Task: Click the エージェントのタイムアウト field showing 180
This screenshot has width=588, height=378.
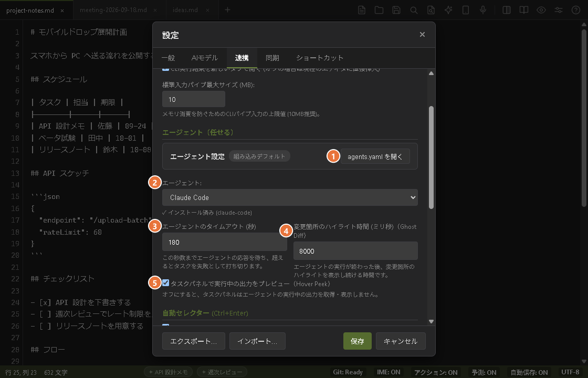Action: pyautogui.click(x=225, y=242)
